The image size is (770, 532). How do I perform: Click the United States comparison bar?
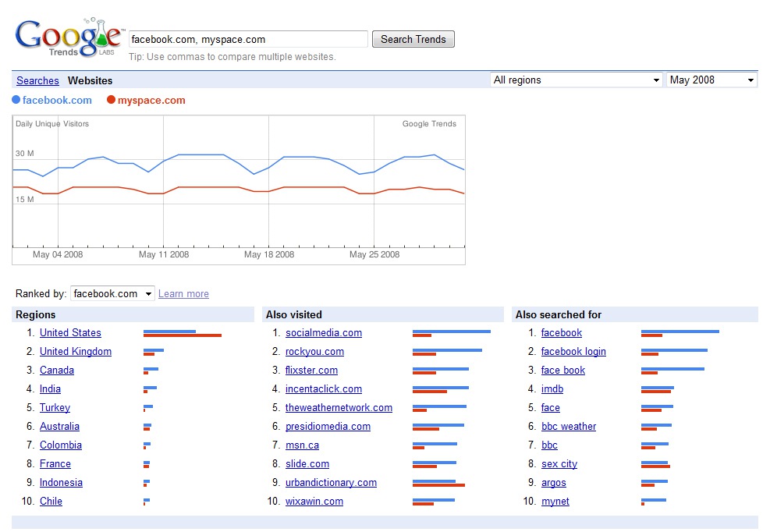click(183, 333)
